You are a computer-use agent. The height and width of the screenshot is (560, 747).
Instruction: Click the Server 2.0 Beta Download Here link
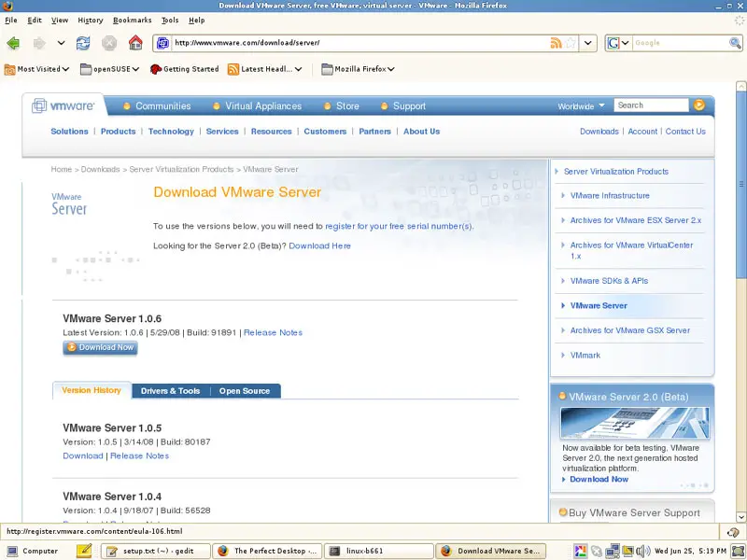(319, 246)
